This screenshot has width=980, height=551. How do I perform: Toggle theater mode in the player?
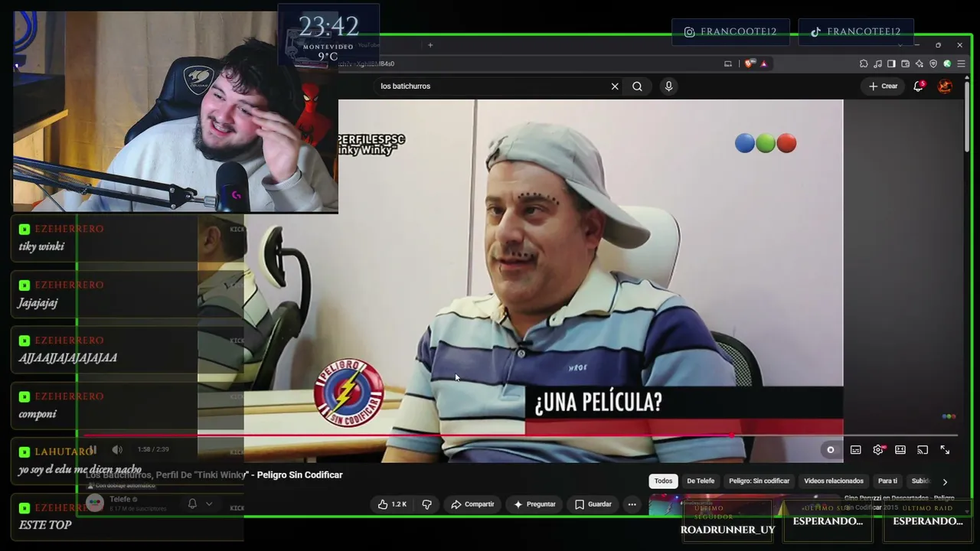[900, 450]
